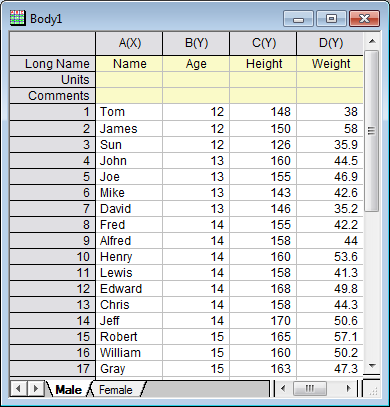Click the vertical scrollbar down arrow
The image size is (390, 407).
tap(372, 366)
